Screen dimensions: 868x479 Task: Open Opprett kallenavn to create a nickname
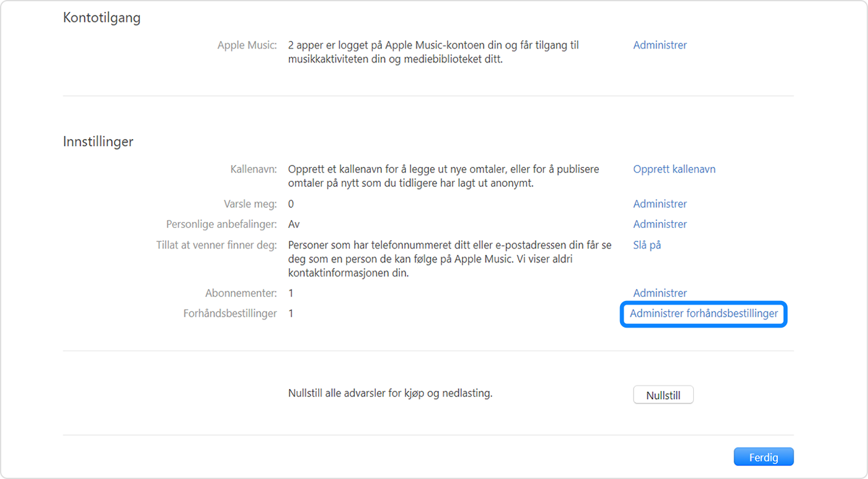click(x=674, y=169)
